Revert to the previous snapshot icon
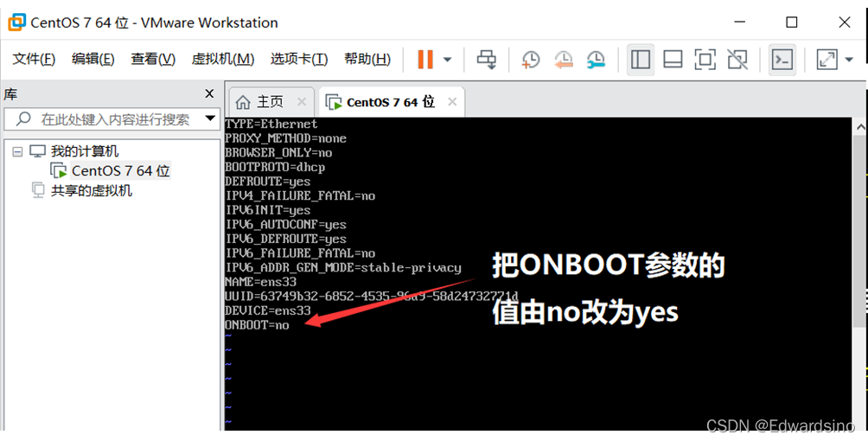 (x=563, y=60)
